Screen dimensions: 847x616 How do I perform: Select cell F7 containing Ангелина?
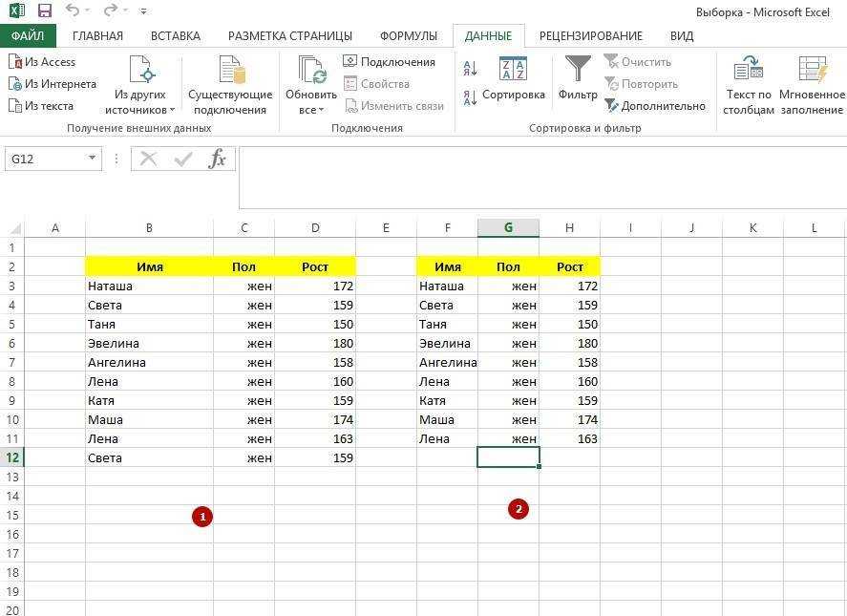pyautogui.click(x=447, y=362)
